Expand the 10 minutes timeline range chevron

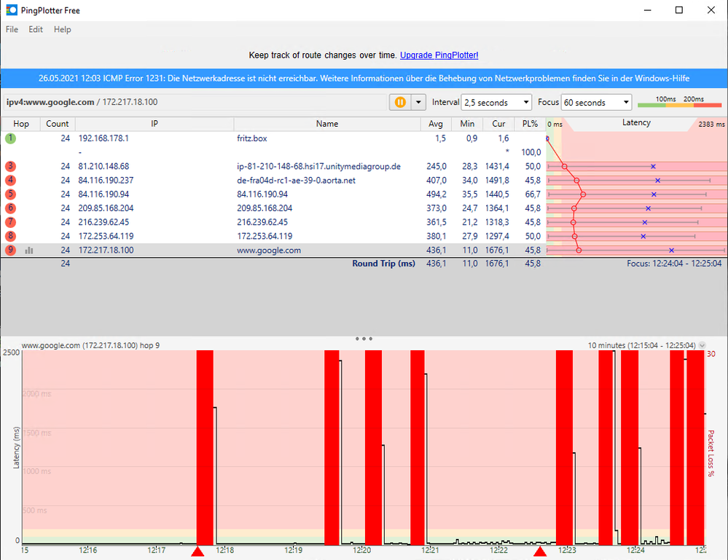click(x=702, y=345)
